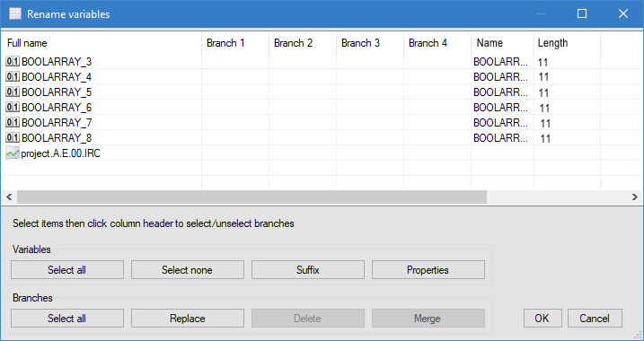Click the Rename variables window title icon
The height and width of the screenshot is (341, 644).
[x=14, y=14]
